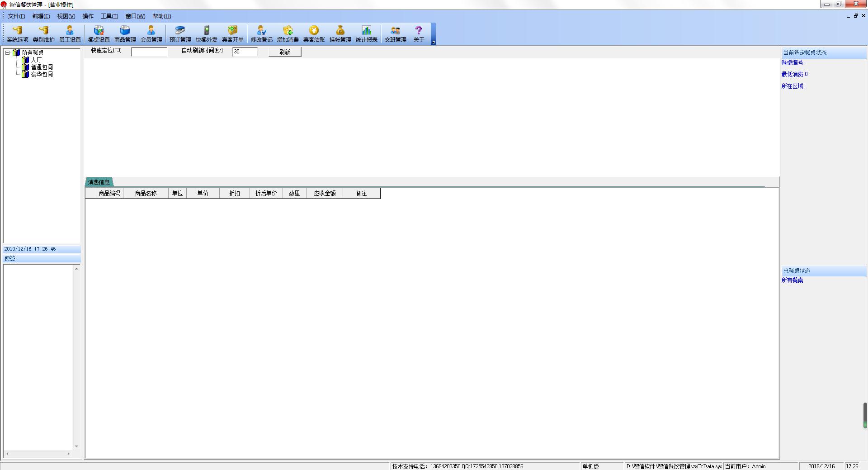The width and height of the screenshot is (868, 470).
Task: Open the 工具(T) menu
Action: pos(109,16)
